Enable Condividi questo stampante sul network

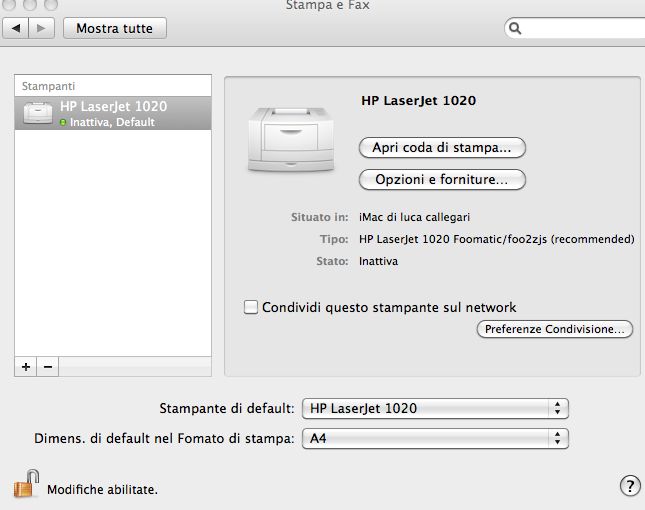pyautogui.click(x=251, y=307)
